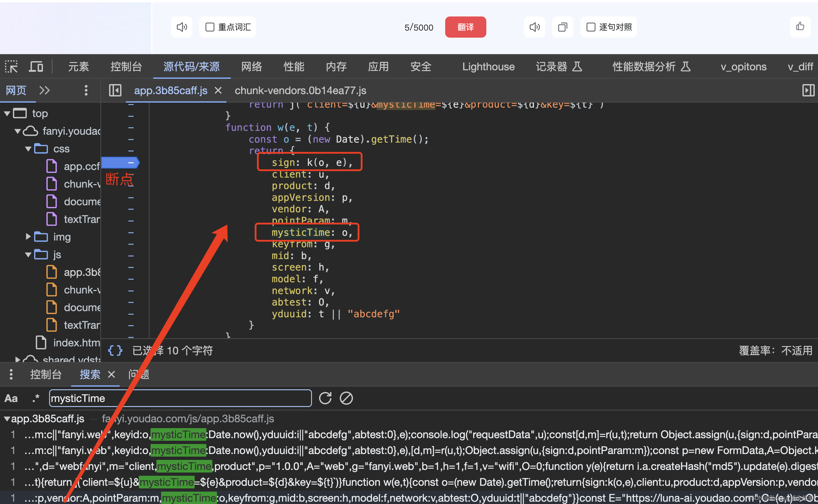Switch to the 网络 DevTools tab
The image size is (818, 504).
251,67
